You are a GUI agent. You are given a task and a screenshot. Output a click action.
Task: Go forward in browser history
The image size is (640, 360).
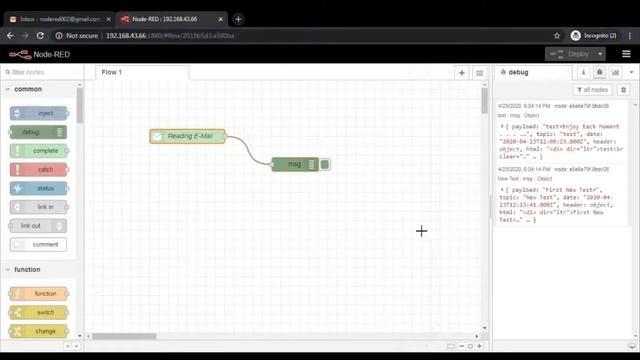(x=25, y=36)
